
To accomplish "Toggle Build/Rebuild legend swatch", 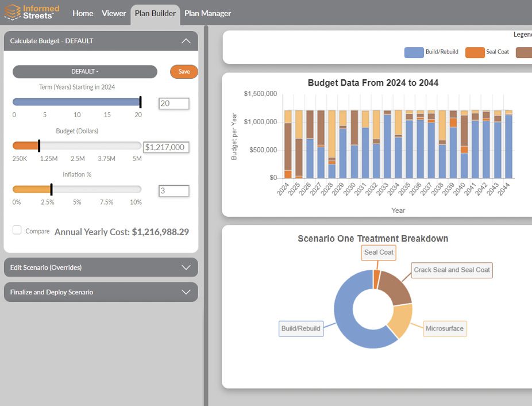I will tap(414, 52).
